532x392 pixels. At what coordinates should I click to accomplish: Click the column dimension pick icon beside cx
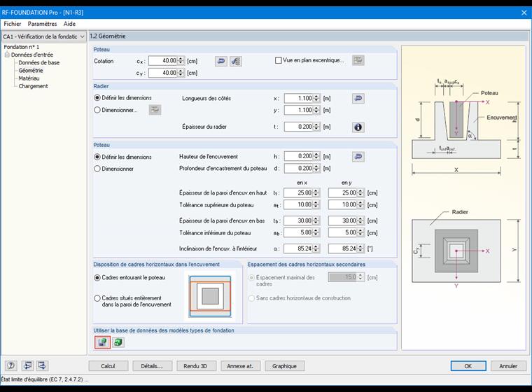(x=221, y=61)
